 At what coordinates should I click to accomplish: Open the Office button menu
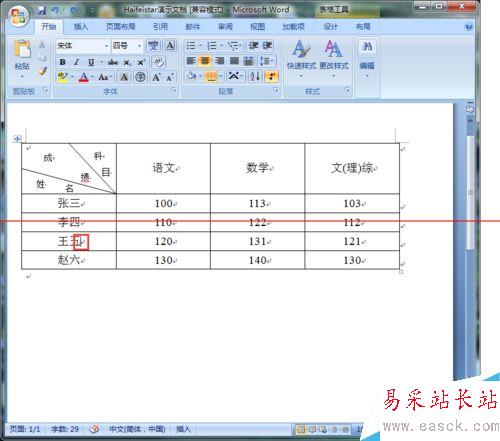point(18,16)
